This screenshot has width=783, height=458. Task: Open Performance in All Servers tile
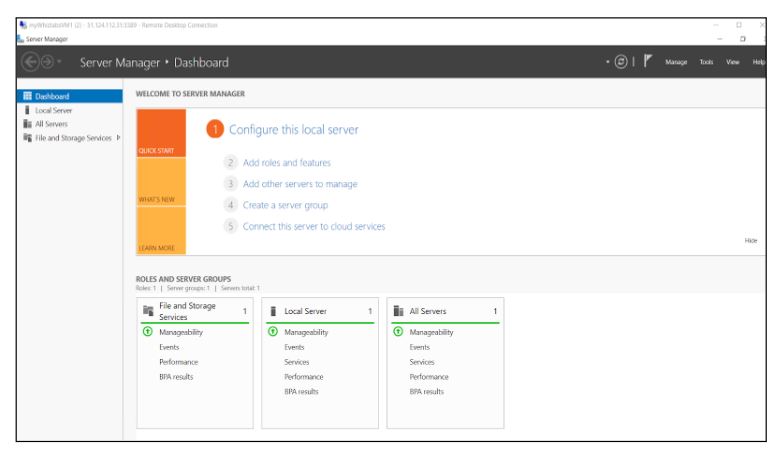[x=429, y=377]
